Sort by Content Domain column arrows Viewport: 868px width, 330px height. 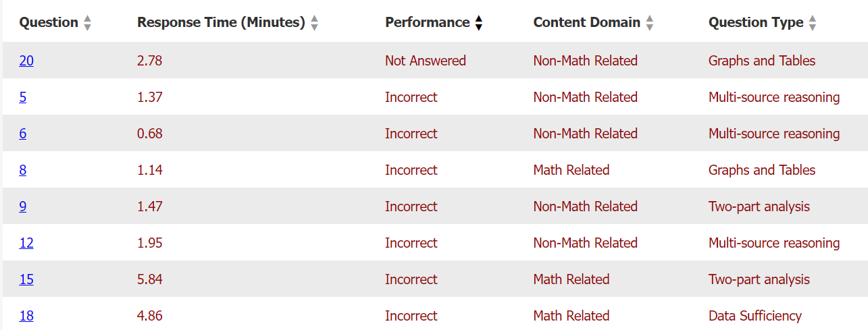tap(650, 23)
